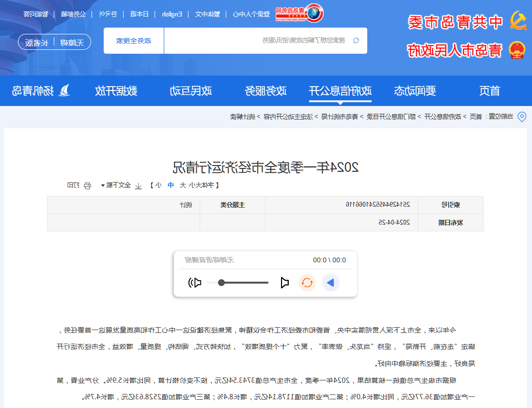Switch language to 한국어
Screen dimensions: 532x408
108,14
